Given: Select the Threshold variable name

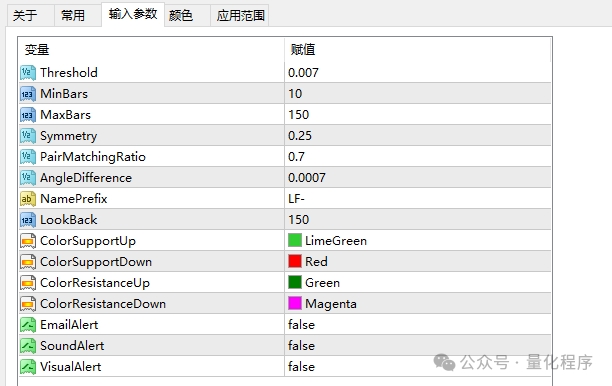Looking at the screenshot, I should tap(69, 73).
